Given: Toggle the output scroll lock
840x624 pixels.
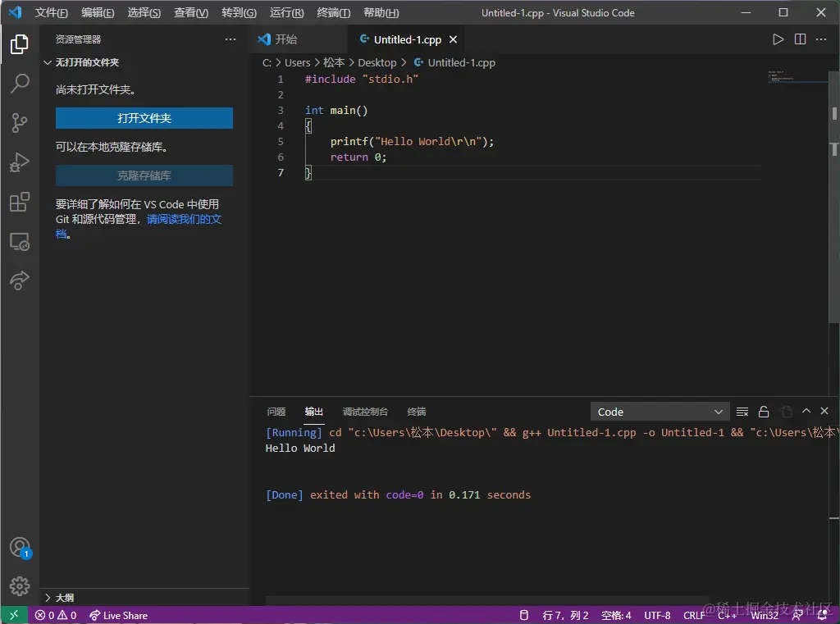Looking at the screenshot, I should (x=764, y=412).
